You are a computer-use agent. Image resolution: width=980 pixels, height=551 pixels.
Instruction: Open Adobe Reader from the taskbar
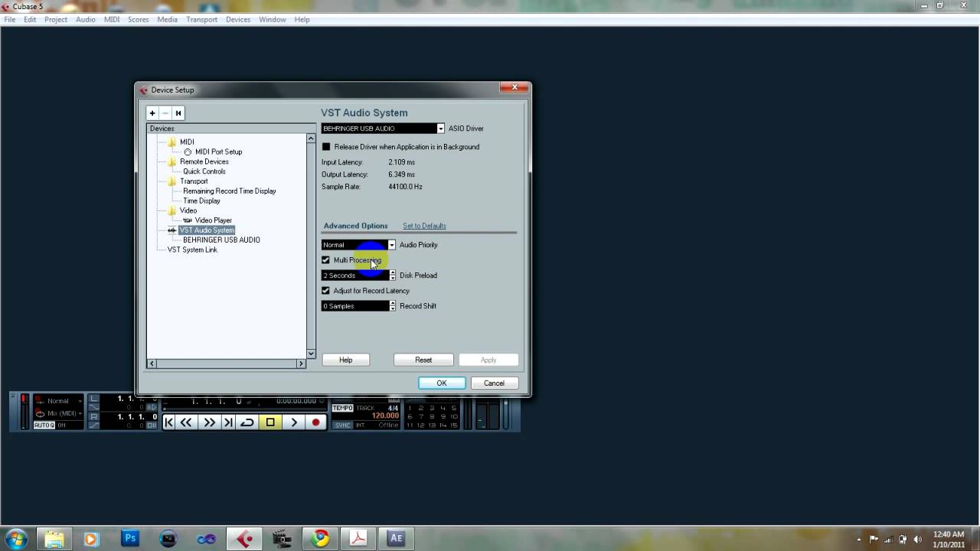click(358, 539)
